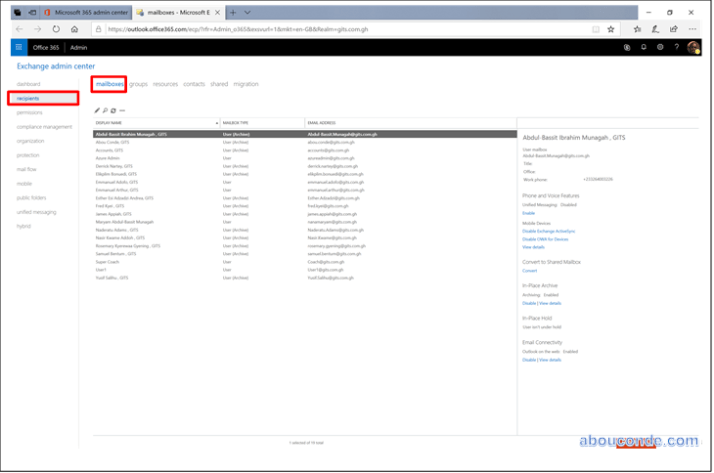
Task: Select mail flow in left navigation
Action: point(27,169)
